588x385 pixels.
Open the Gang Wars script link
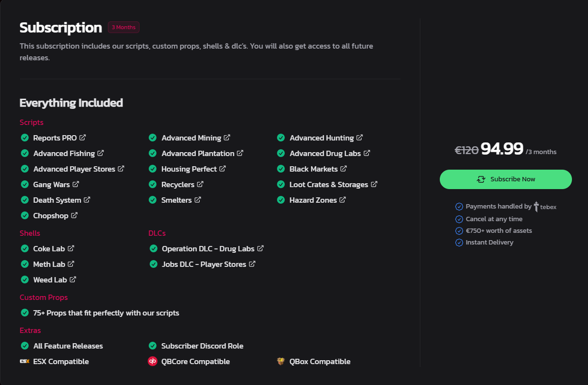point(56,185)
